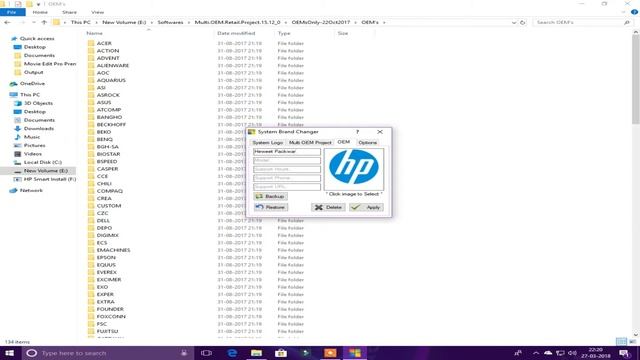Click Softwares in the address breadcrumb

point(170,22)
